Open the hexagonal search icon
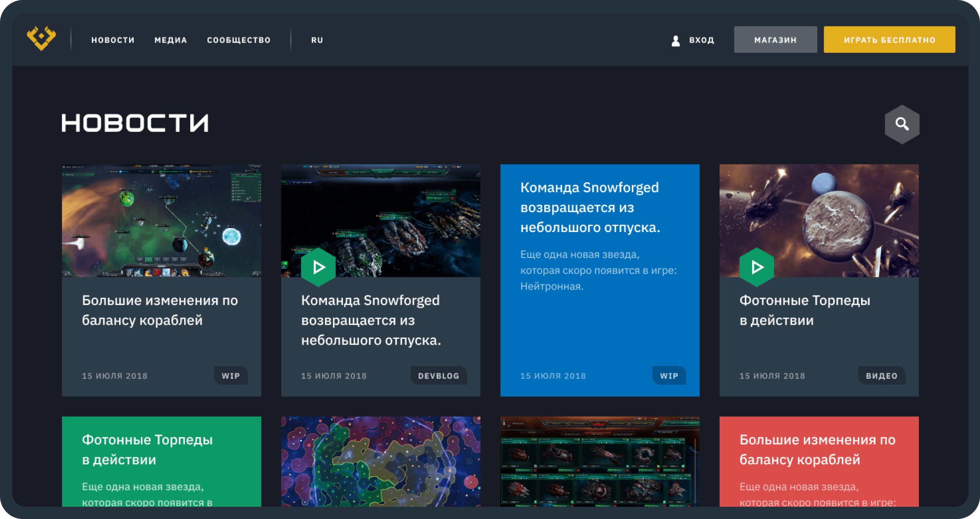980x519 pixels. 902,124
